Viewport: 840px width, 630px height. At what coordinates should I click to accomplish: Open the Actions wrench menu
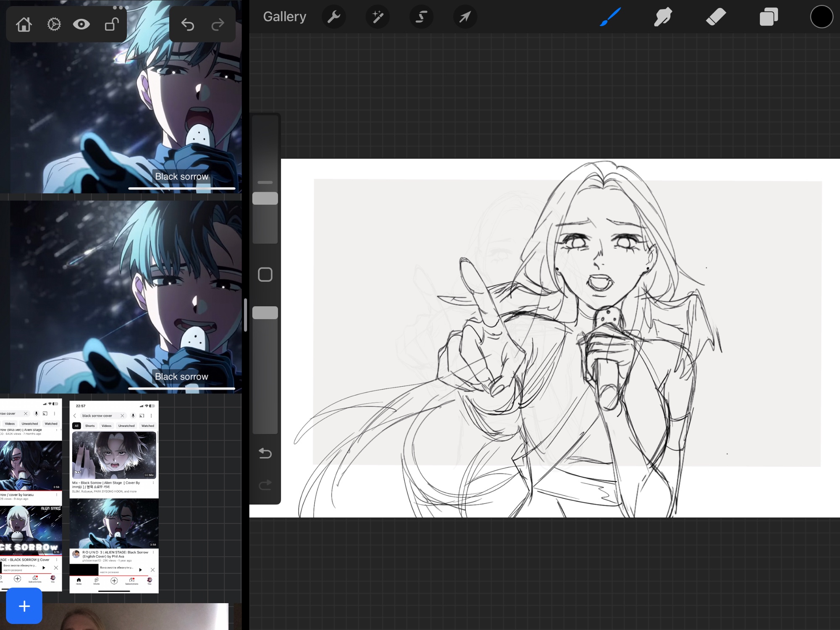pyautogui.click(x=333, y=17)
